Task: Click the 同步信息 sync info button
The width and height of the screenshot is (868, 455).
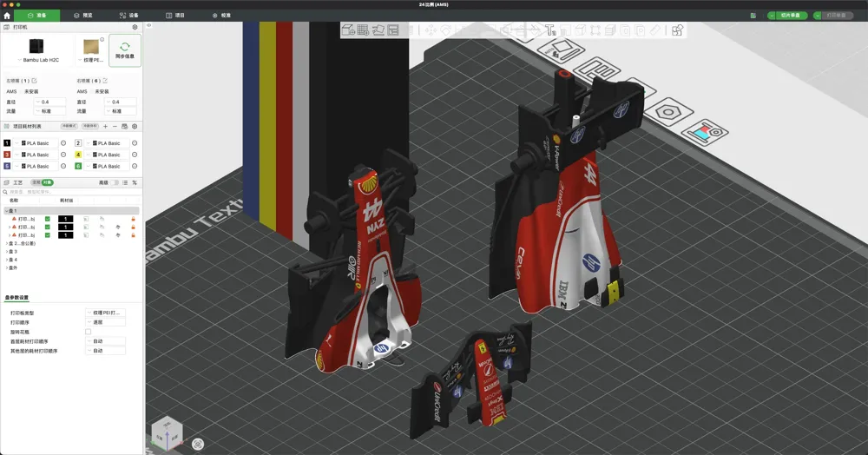Action: point(125,50)
